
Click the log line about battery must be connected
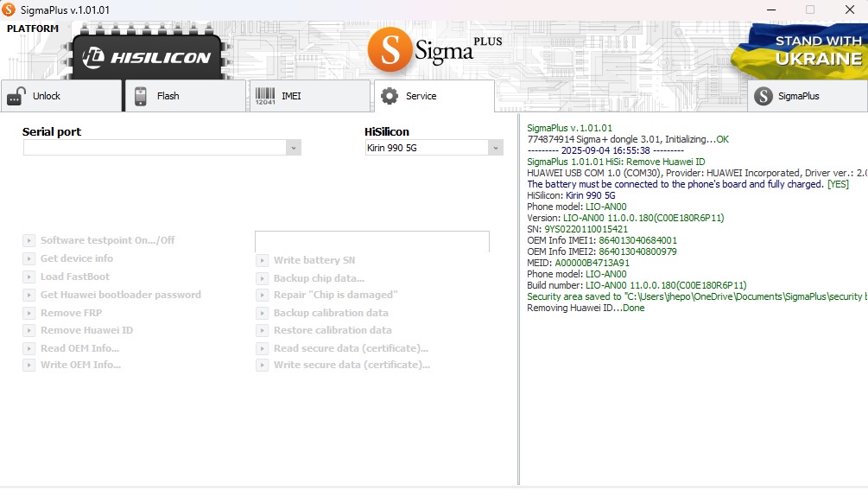click(687, 184)
